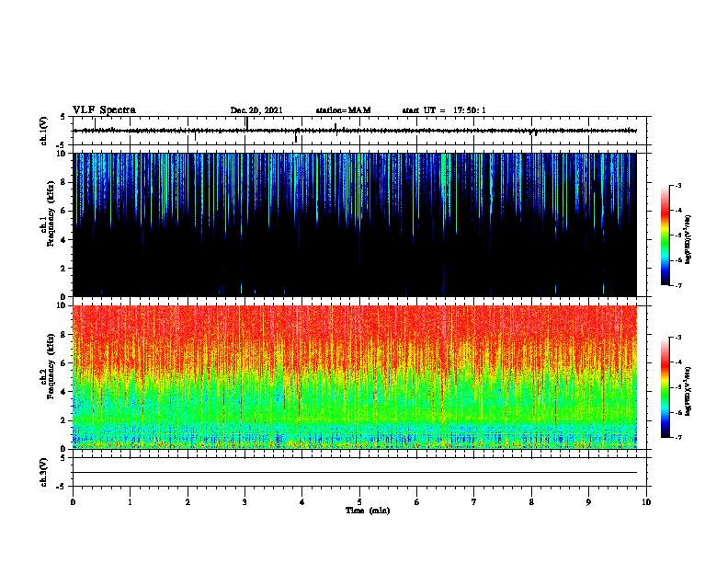Click the ch.1 spectrogram "4" kHz tick label
The height and width of the screenshot is (563, 728).
64,240
